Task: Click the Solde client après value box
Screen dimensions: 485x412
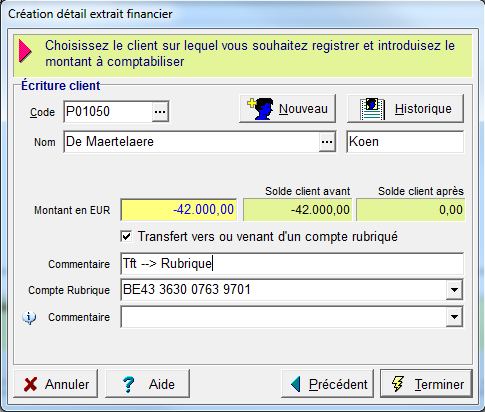Action: pyautogui.click(x=410, y=210)
